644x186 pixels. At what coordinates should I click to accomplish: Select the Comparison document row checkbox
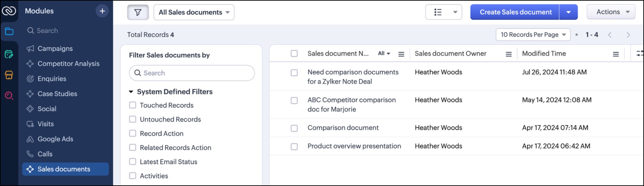(294, 128)
